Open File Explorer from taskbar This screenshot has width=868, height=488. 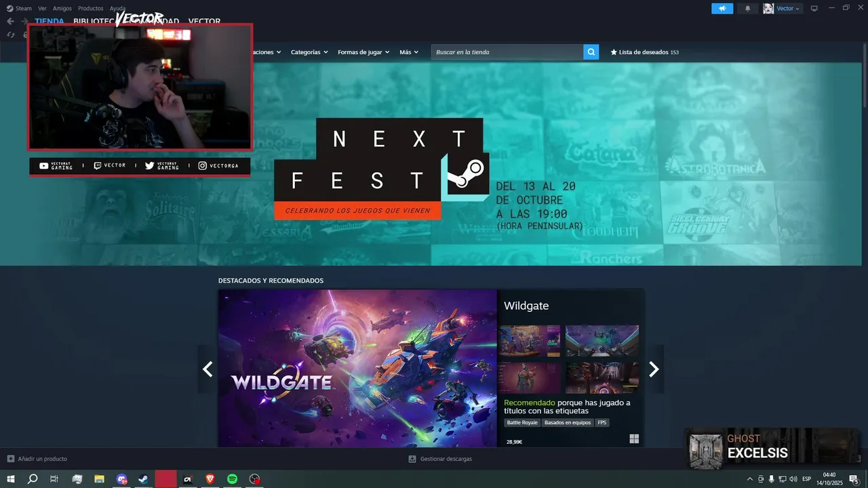coord(99,479)
